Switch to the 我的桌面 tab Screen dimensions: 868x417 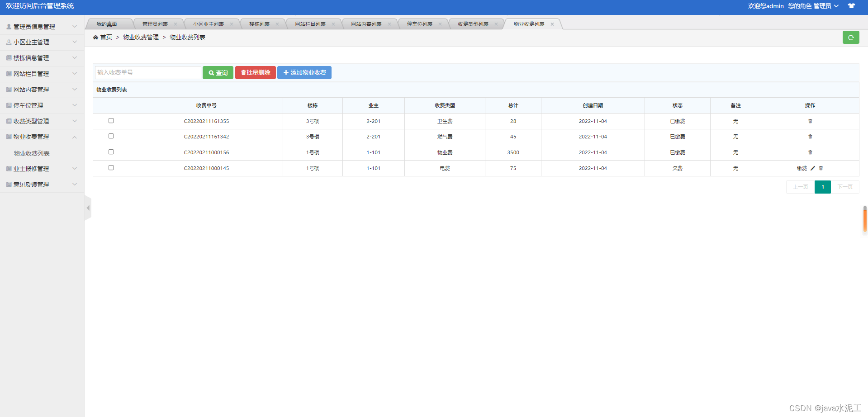tap(107, 24)
